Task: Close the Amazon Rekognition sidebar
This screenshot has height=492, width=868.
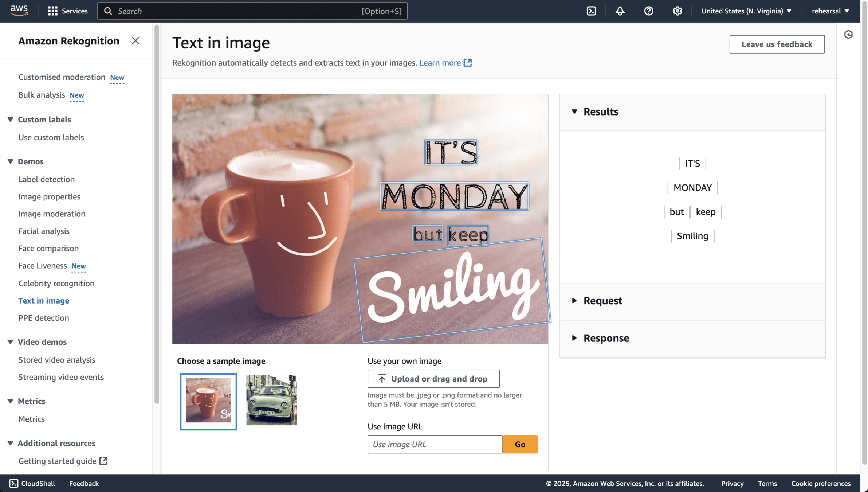Action: [135, 41]
